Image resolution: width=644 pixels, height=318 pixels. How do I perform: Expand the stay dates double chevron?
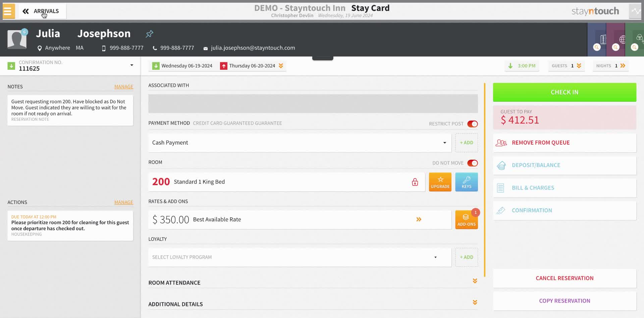coord(281,66)
